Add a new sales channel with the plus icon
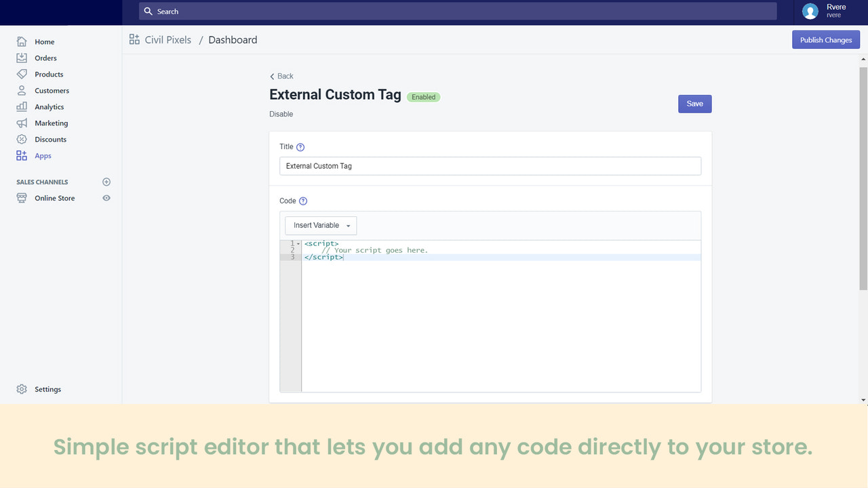 [106, 182]
